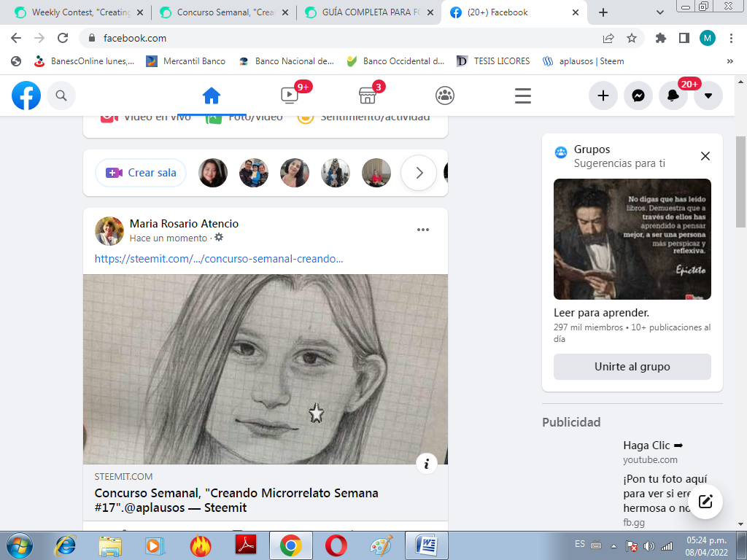Show hidden system tray icons arrow

coord(614,546)
